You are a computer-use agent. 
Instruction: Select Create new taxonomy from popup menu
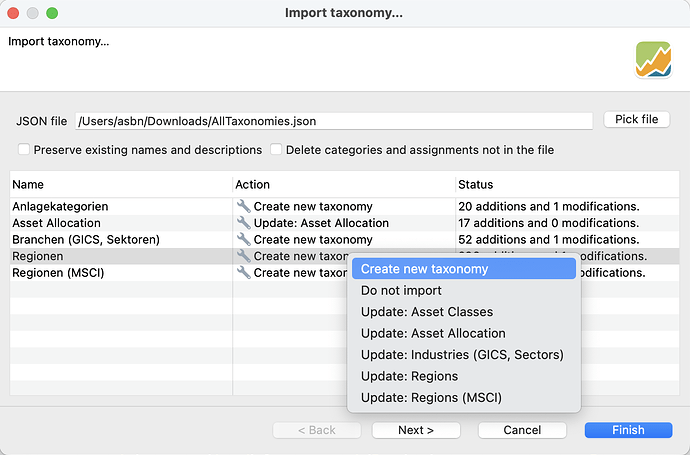click(424, 269)
